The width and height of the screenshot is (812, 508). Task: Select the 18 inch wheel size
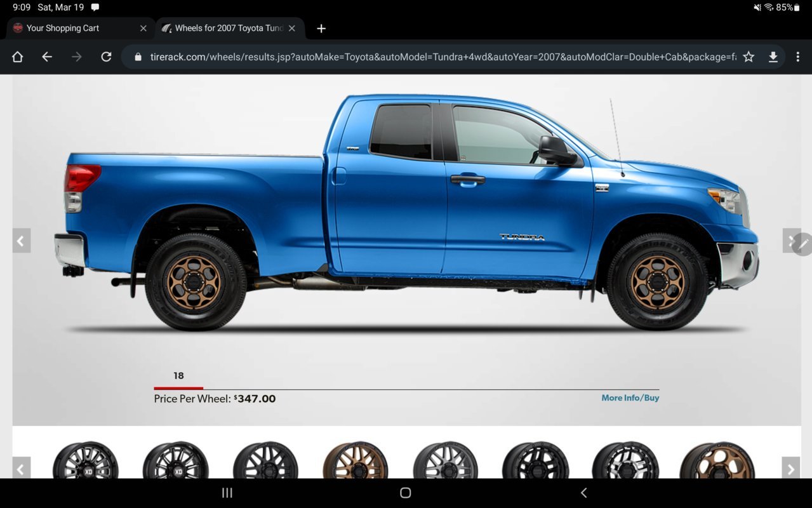coord(178,376)
